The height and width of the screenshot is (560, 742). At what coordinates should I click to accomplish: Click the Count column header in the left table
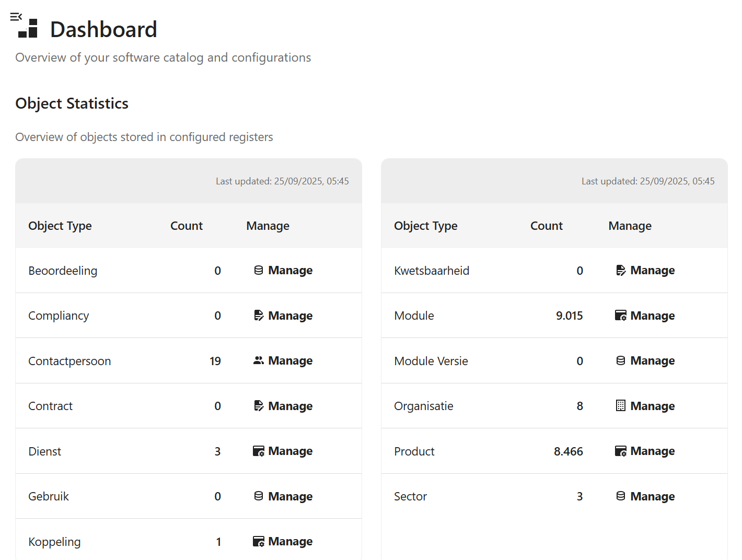point(186,226)
